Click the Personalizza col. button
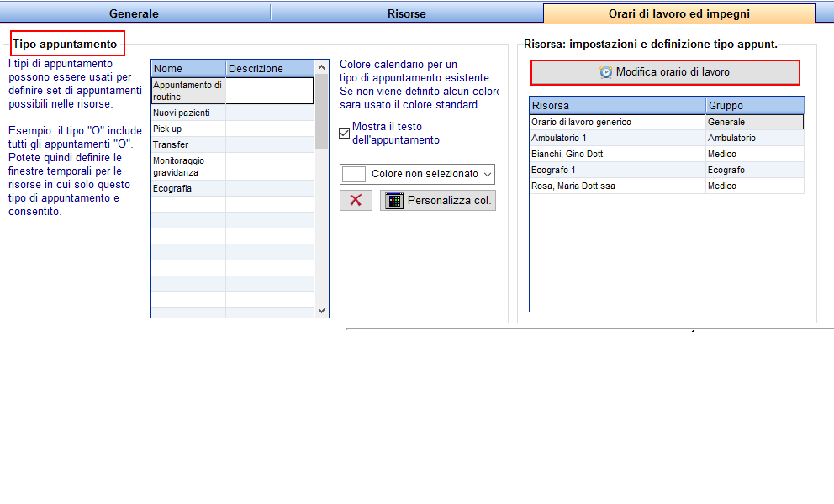The image size is (834, 504). point(438,201)
